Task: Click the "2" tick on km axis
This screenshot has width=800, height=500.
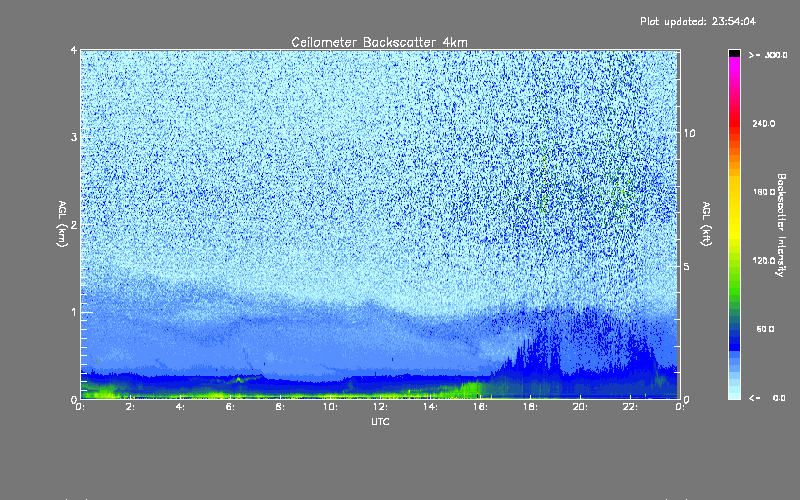Action: (74, 224)
